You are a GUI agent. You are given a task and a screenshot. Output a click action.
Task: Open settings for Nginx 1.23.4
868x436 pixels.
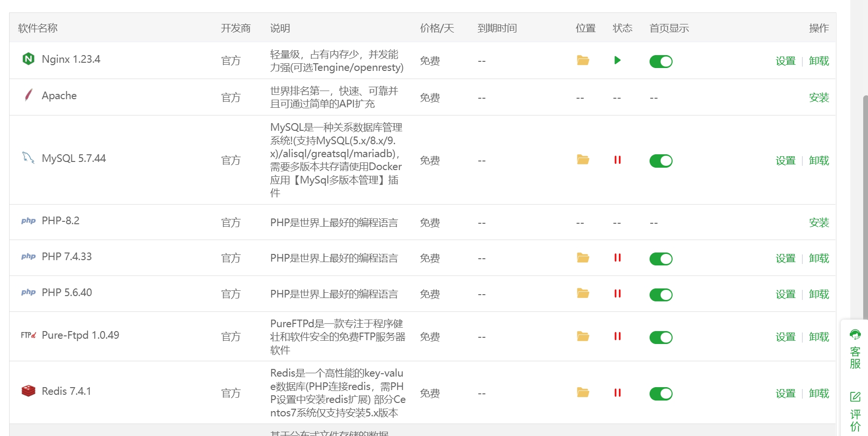click(x=786, y=61)
